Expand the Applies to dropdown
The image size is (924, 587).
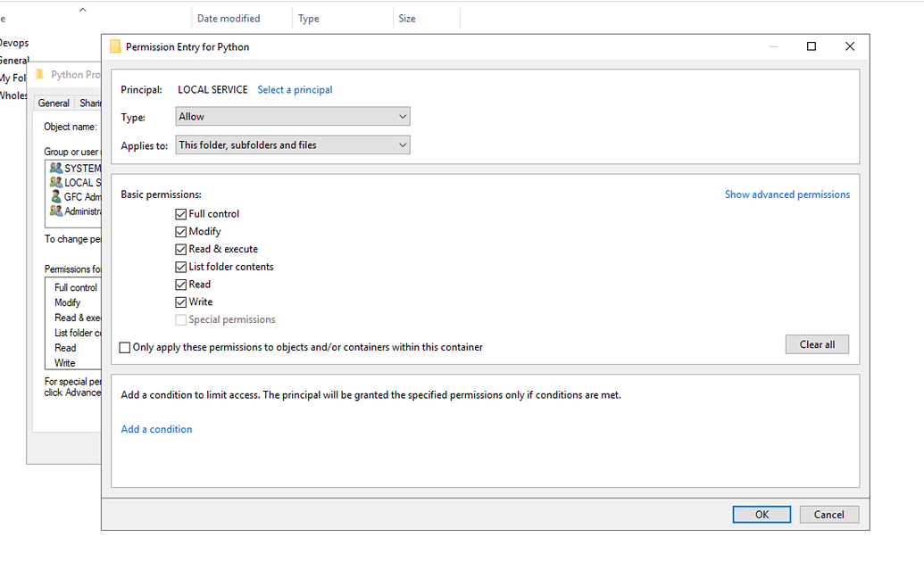click(x=293, y=145)
